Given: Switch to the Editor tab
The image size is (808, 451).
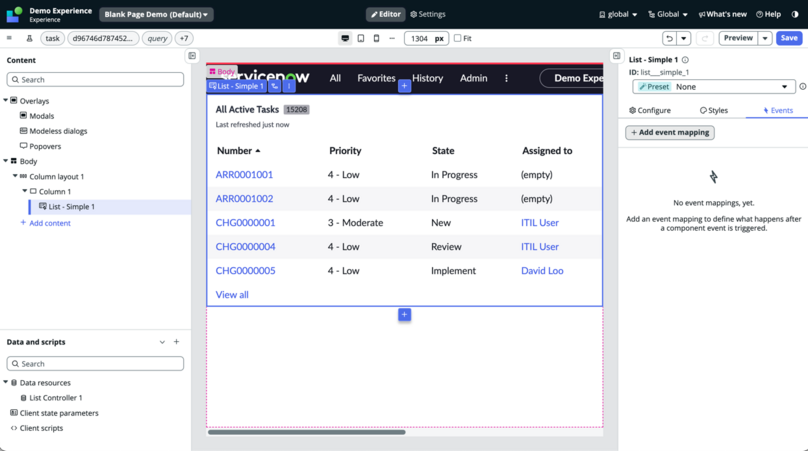Looking at the screenshot, I should (385, 14).
